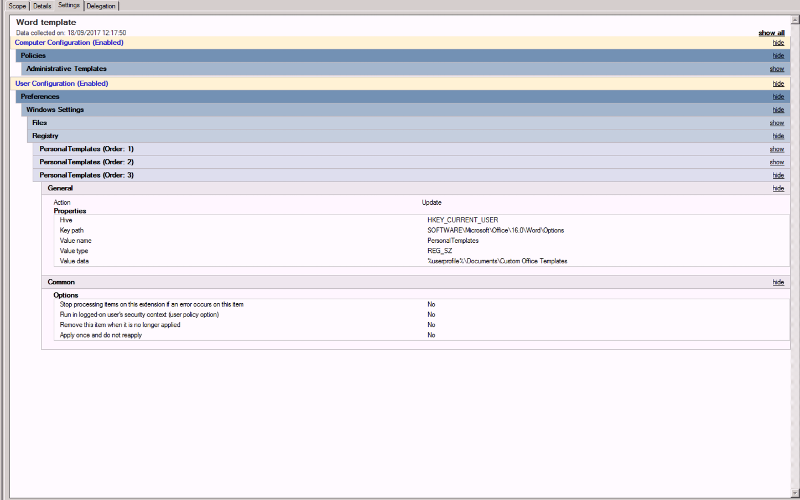Select the Key path registry value

[x=496, y=231]
